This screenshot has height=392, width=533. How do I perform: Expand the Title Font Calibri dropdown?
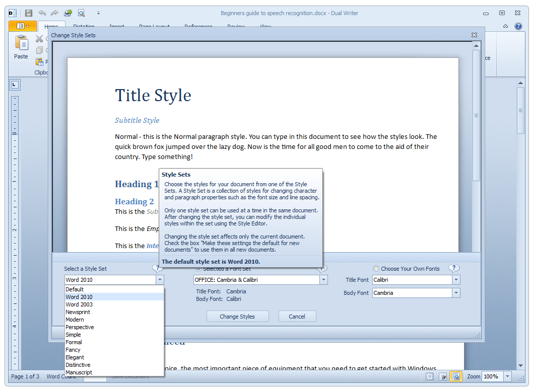(x=456, y=280)
